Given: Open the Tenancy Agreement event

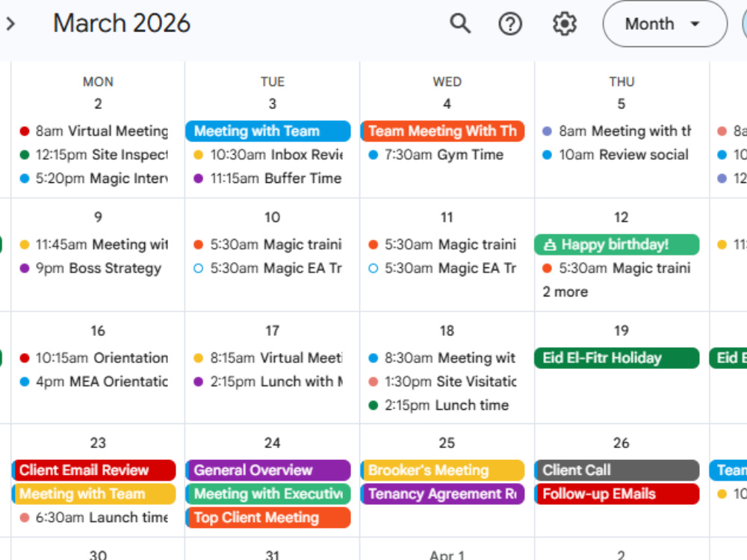Looking at the screenshot, I should tap(442, 494).
